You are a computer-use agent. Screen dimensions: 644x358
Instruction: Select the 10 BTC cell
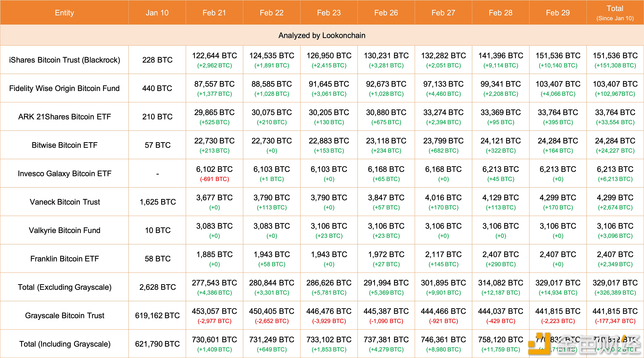157,230
